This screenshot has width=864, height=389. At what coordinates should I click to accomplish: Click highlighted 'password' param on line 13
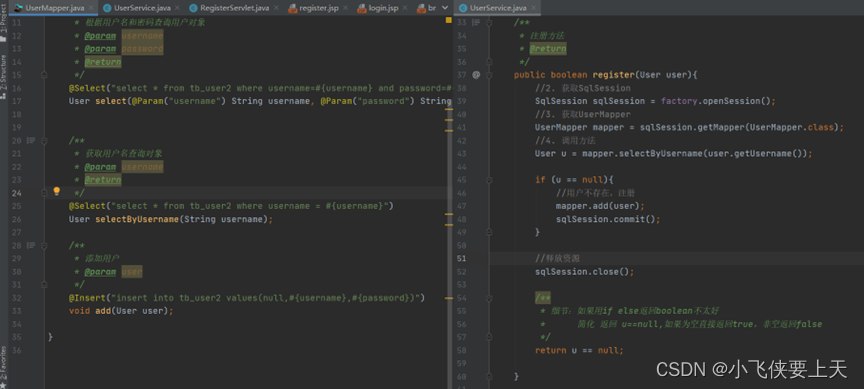pyautogui.click(x=142, y=49)
